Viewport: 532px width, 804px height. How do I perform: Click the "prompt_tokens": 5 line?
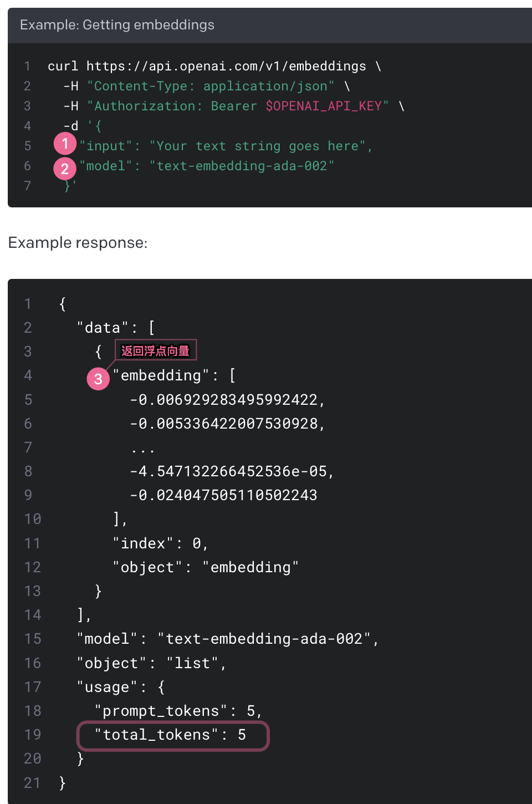(177, 711)
